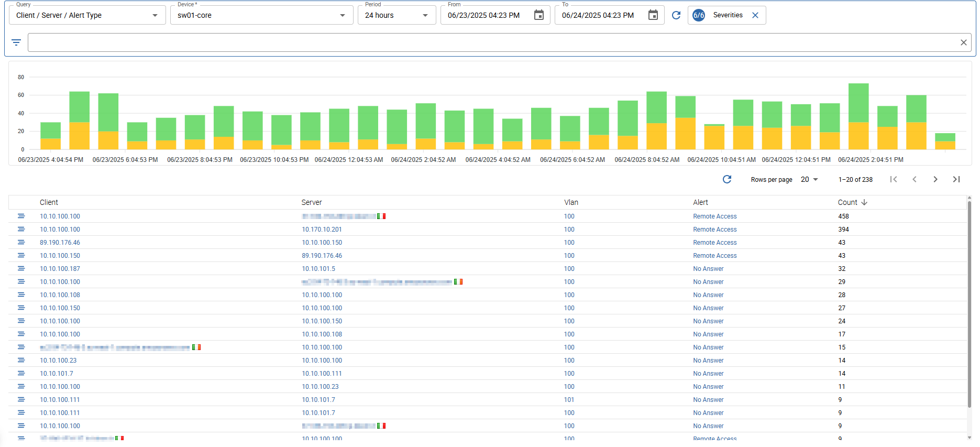The width and height of the screenshot is (980, 447).
Task: Sort table by Client column
Action: [x=49, y=202]
